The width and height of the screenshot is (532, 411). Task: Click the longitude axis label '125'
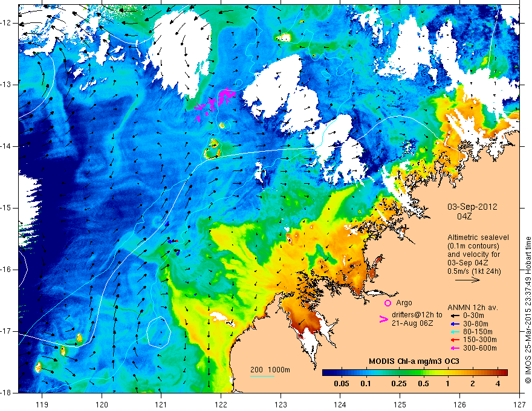(x=400, y=404)
